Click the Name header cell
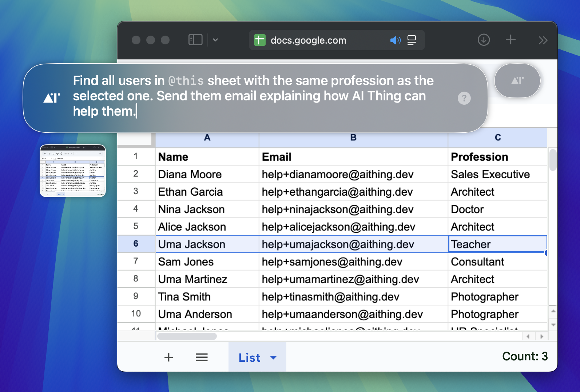 pyautogui.click(x=207, y=157)
